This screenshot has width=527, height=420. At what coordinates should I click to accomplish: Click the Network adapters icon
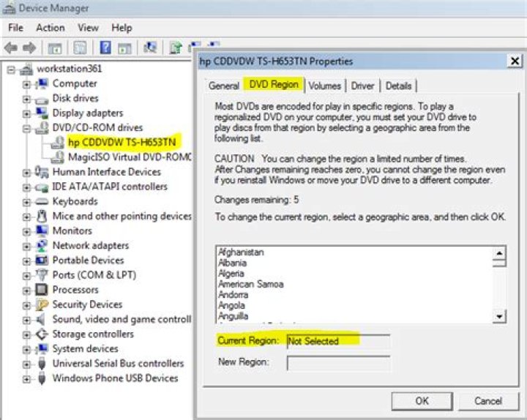42,246
